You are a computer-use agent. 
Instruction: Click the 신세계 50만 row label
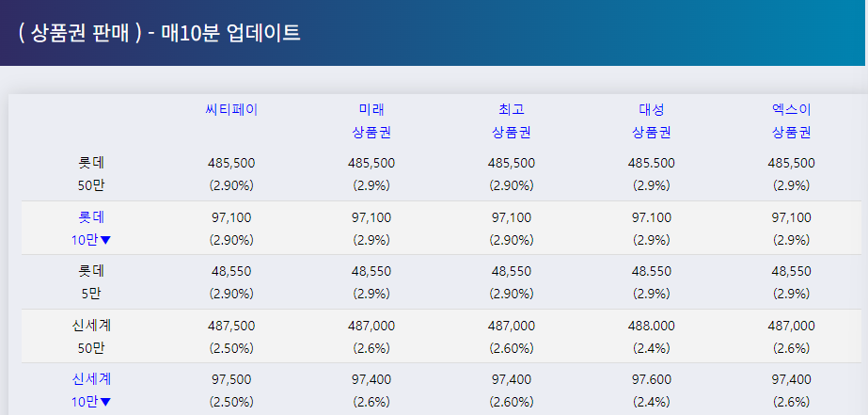pos(91,337)
